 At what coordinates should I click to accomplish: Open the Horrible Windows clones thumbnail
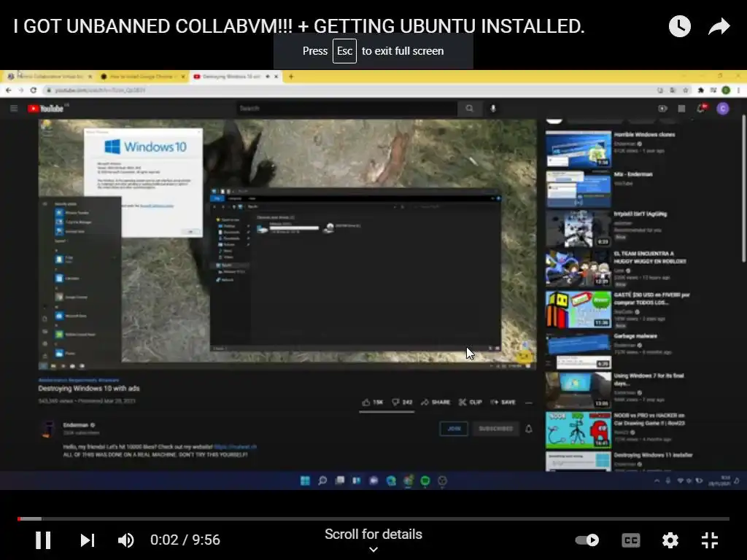click(578, 149)
